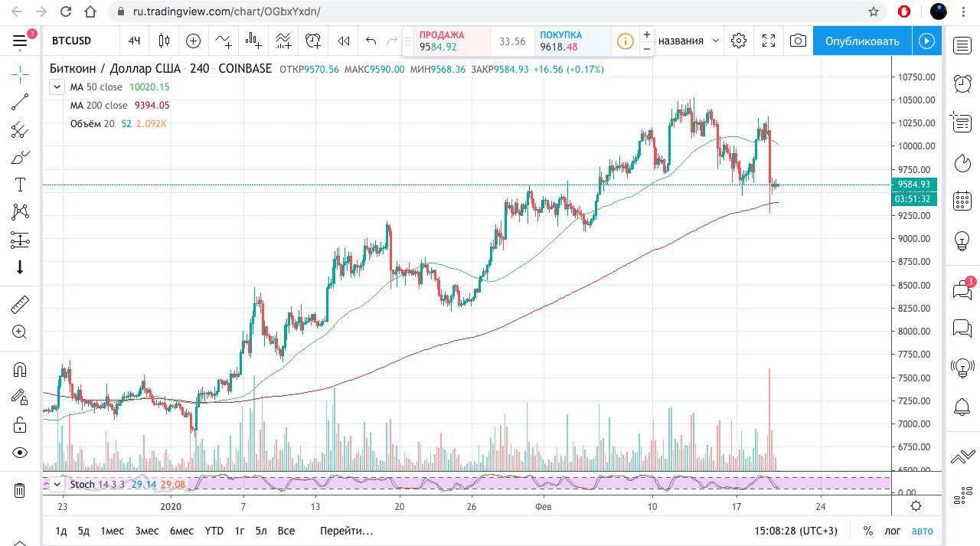Toggle lock all drawing tools
Image resolution: width=980 pixels, height=546 pixels.
[x=20, y=424]
